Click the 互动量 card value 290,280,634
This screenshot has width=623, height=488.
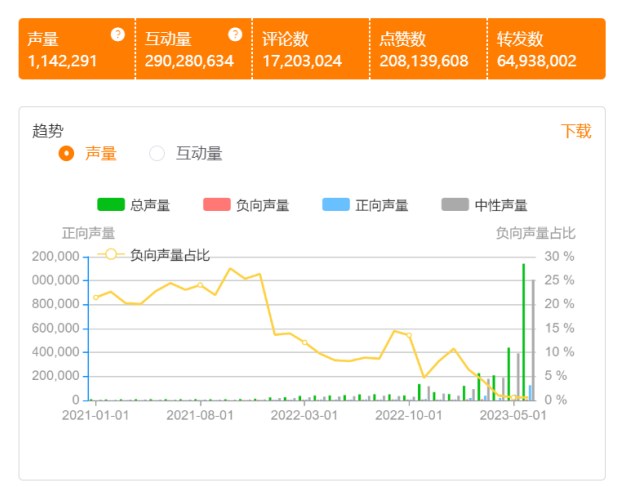tap(189, 61)
